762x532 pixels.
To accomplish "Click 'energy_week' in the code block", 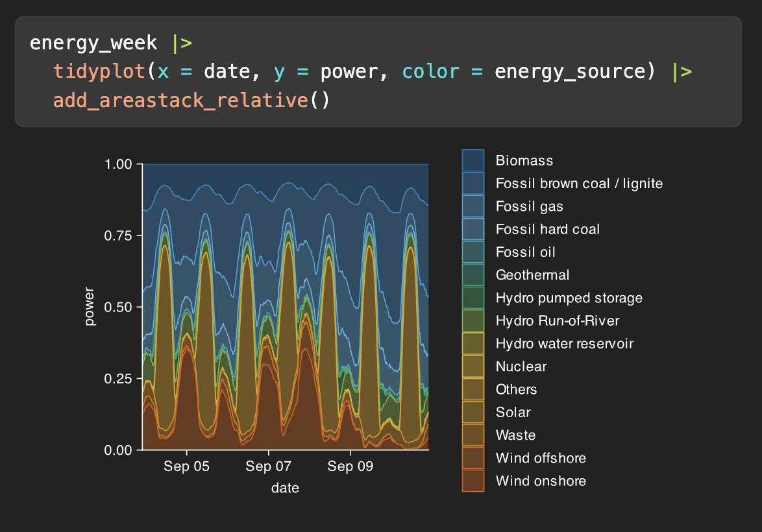I will point(93,43).
